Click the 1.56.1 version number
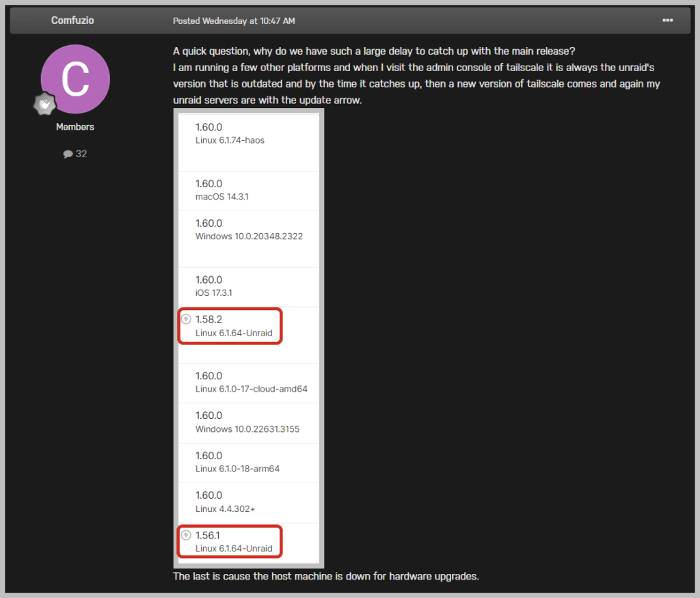The width and height of the screenshot is (700, 598). pos(208,536)
